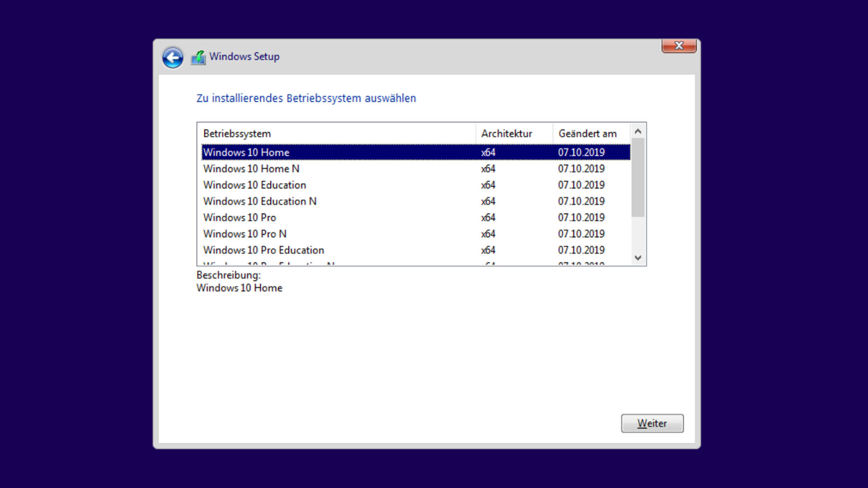
Task: Select Windows 10 Home N from the list
Action: (251, 169)
